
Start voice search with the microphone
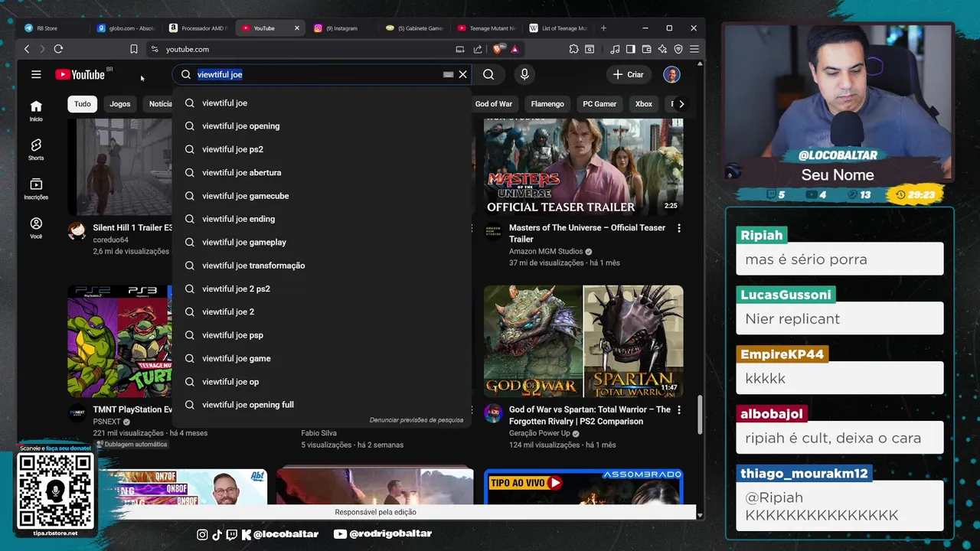coord(524,74)
